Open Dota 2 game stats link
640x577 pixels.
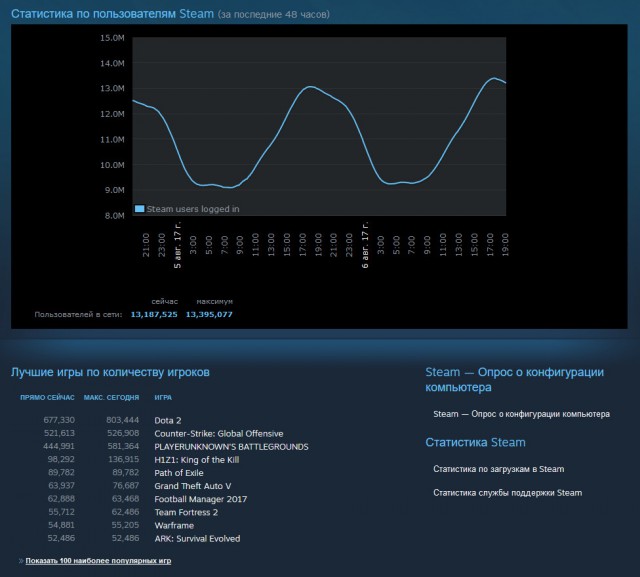coord(168,420)
